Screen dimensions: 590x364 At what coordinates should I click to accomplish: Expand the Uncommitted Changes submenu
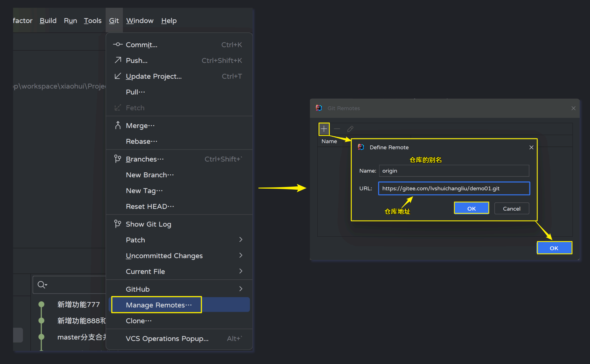241,255
